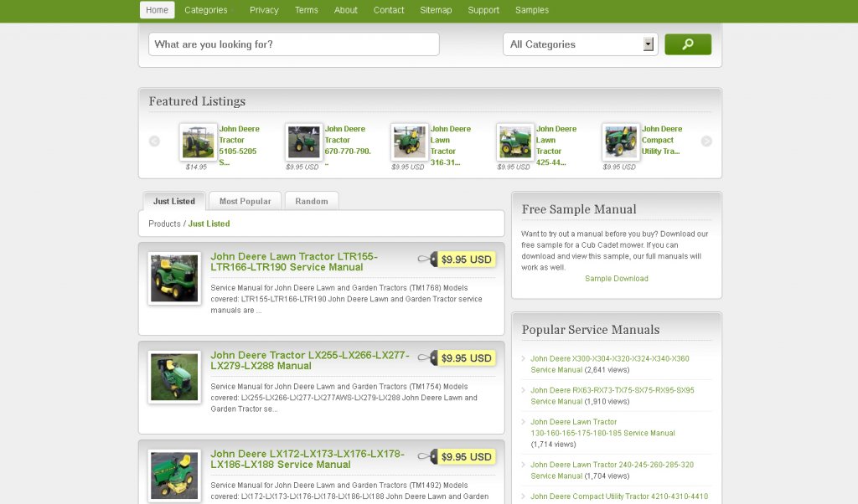Click price tag on LX255 listing
Viewport: 858px width, 504px height.
click(457, 358)
